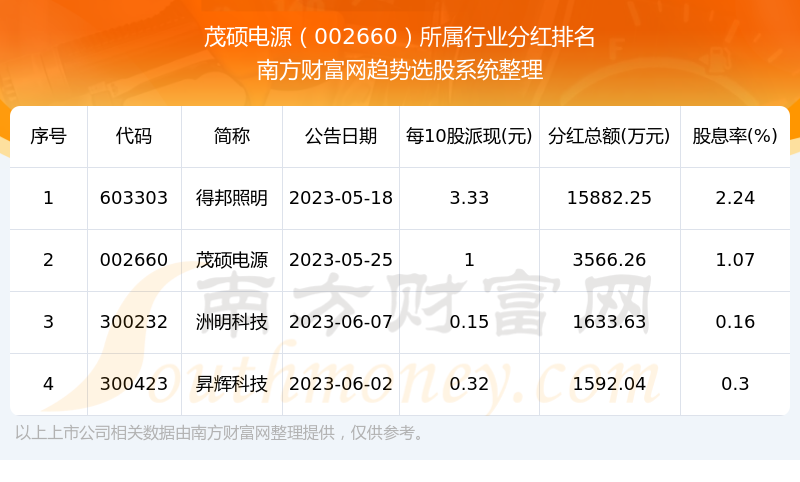This screenshot has height=482, width=800.
Task: Click dividend value 3.33
Action: pos(469,198)
